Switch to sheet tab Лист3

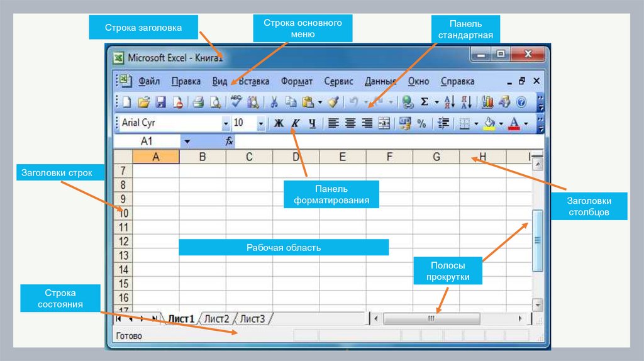click(252, 319)
